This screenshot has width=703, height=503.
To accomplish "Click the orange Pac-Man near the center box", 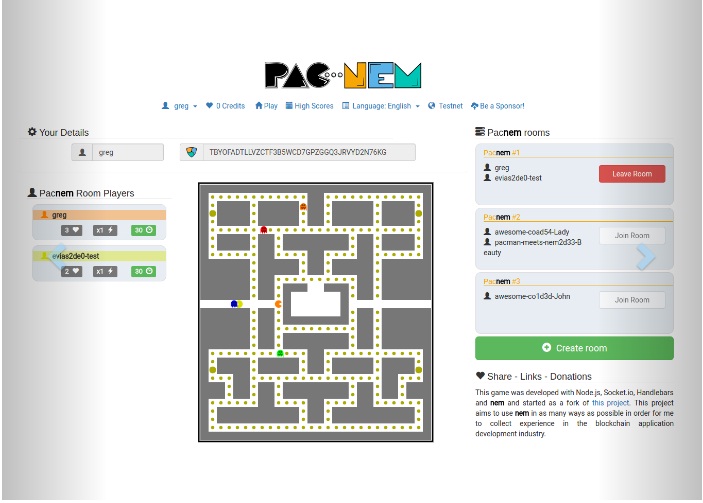I will (278, 304).
